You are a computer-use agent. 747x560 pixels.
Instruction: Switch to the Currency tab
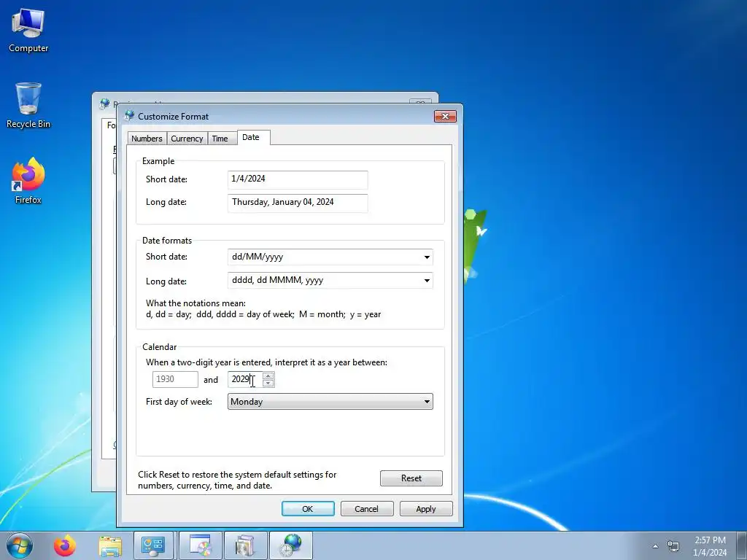click(x=187, y=139)
